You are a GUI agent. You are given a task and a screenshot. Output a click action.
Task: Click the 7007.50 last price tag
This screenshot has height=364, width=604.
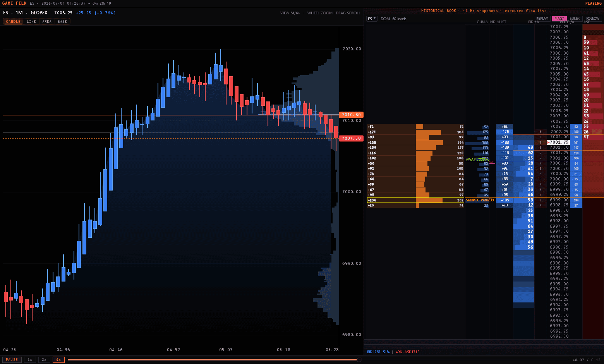pyautogui.click(x=351, y=138)
